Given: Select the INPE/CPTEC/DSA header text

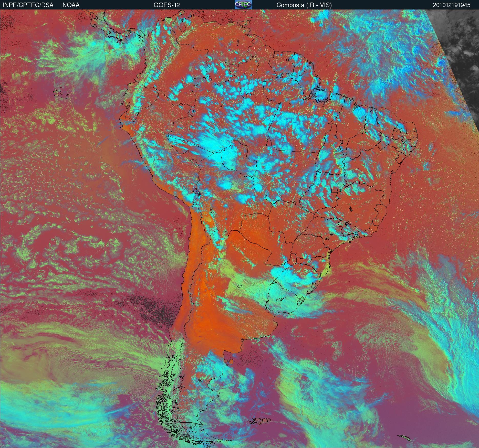Looking at the screenshot, I should [x=28, y=5].
